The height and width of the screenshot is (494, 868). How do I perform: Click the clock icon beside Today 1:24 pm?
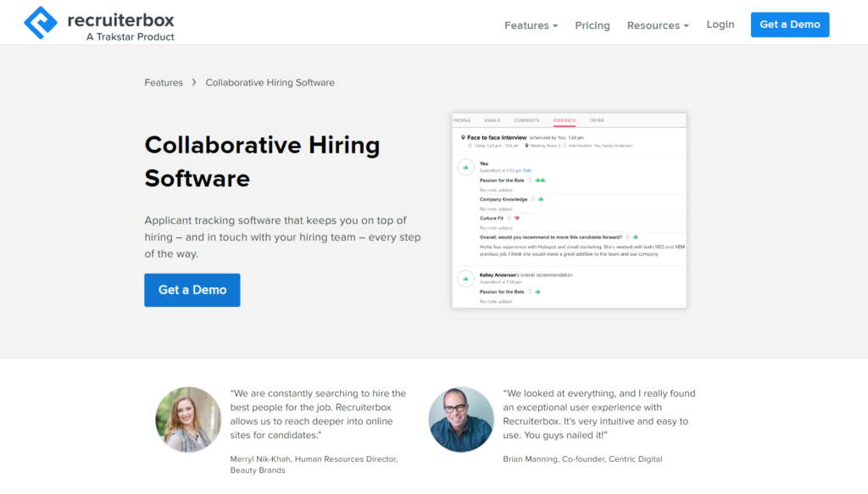click(470, 146)
